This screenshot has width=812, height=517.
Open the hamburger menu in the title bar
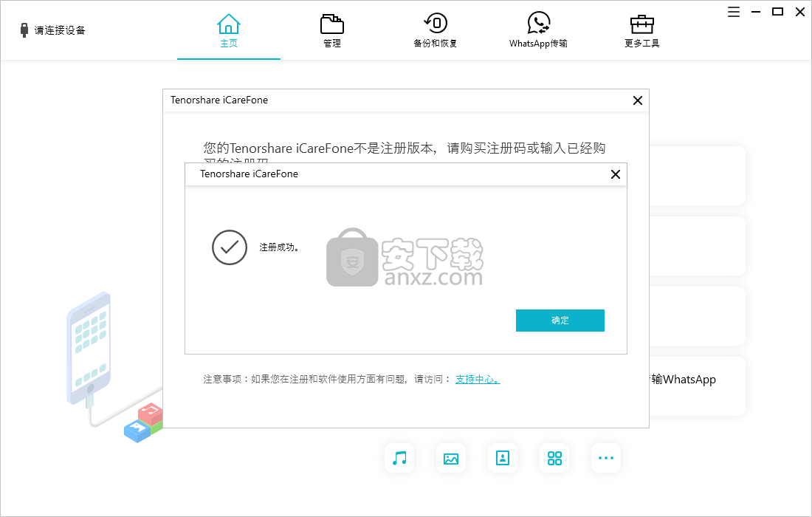click(733, 12)
